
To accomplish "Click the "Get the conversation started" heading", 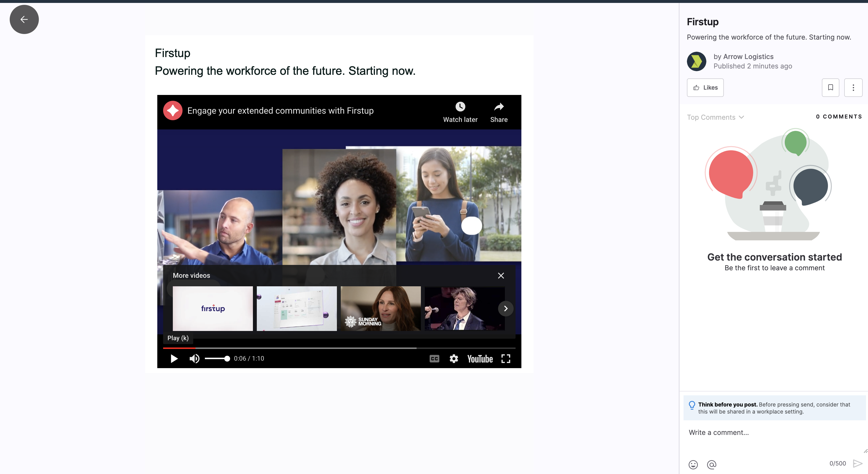I will click(774, 257).
